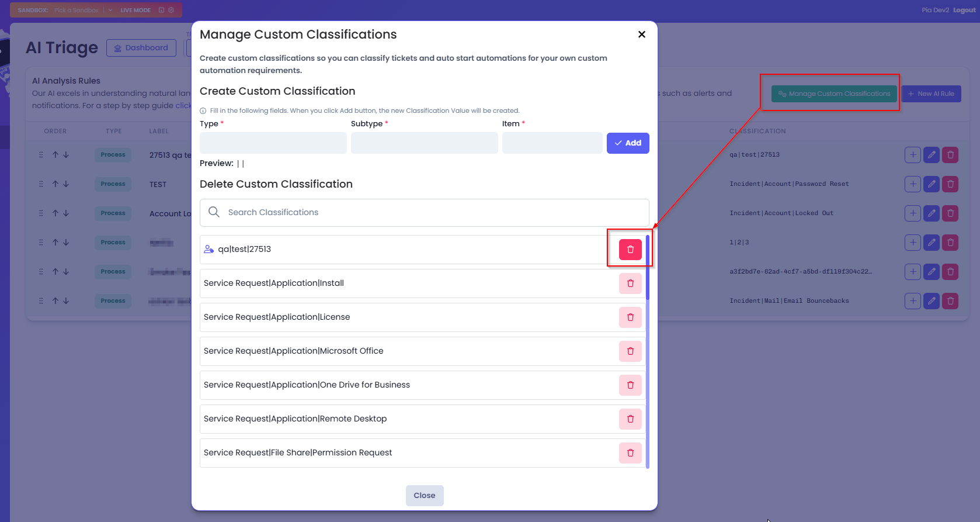Screen dimensions: 980x522
Task: Select Service Request|Application|License row text
Action: point(277,317)
